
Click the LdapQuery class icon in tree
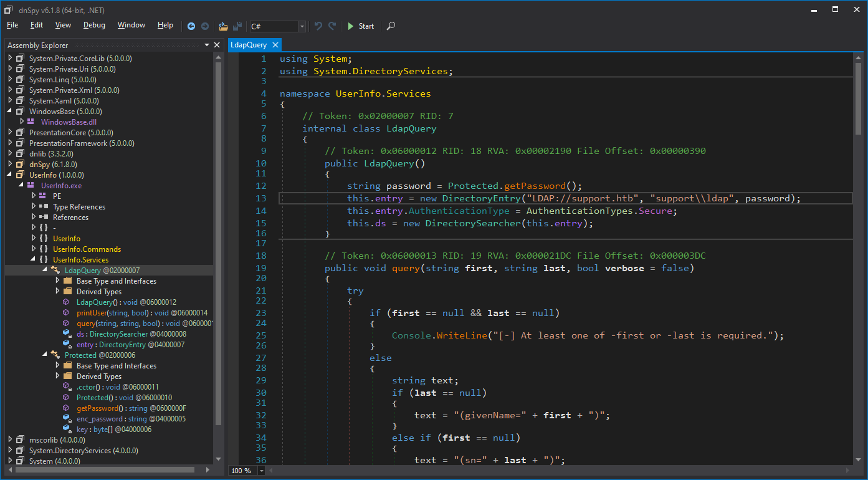tap(55, 270)
